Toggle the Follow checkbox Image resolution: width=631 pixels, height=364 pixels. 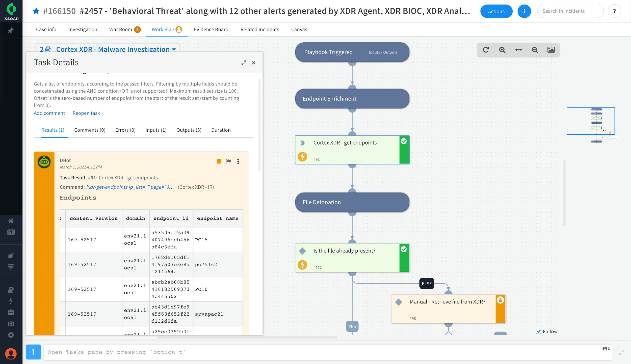(x=538, y=331)
